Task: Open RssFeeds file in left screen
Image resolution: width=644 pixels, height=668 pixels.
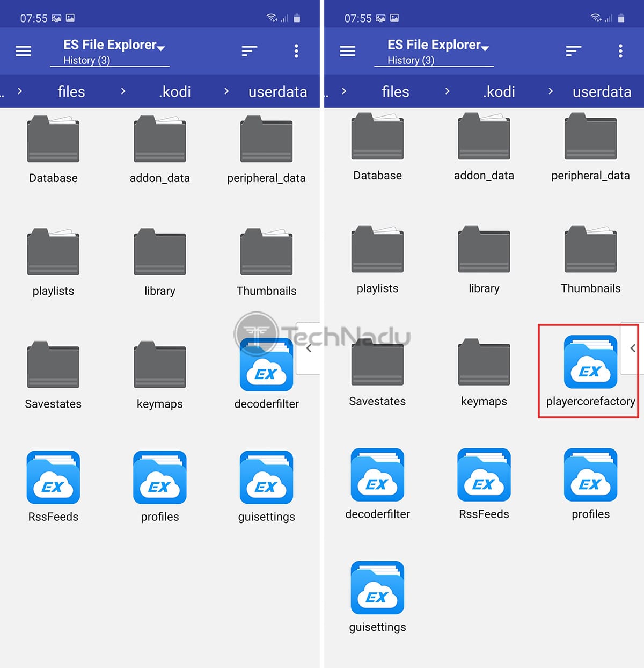Action: coord(53,487)
